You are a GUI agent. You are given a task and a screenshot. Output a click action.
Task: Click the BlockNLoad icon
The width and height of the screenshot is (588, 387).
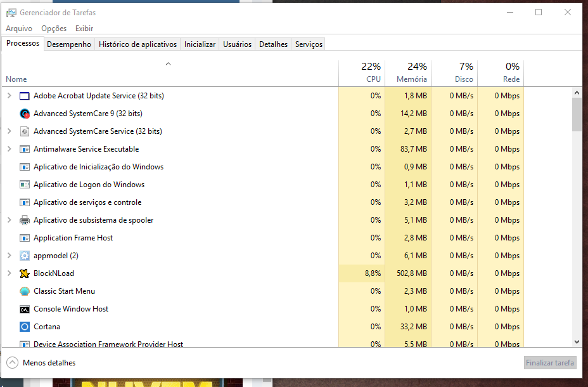click(24, 273)
